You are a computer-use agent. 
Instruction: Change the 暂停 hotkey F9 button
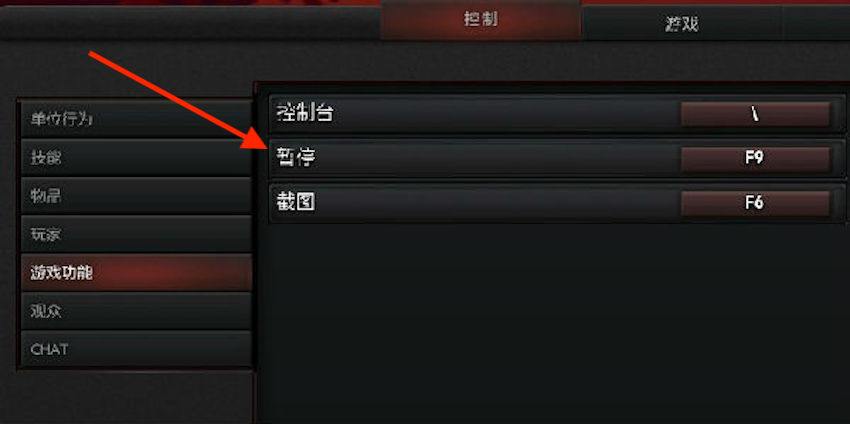click(755, 159)
